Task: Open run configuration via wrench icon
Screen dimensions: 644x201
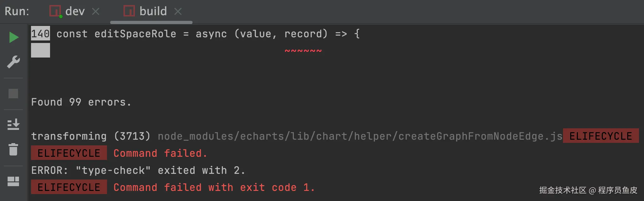Action: pyautogui.click(x=13, y=62)
